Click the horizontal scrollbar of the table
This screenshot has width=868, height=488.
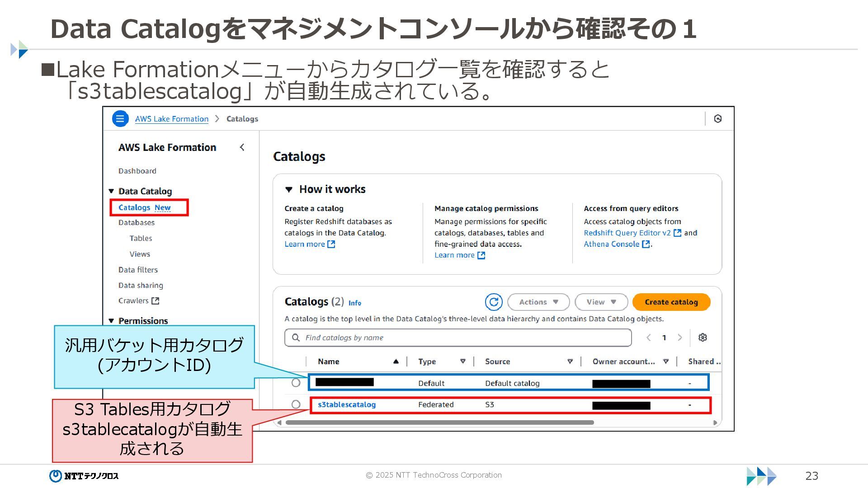point(440,422)
